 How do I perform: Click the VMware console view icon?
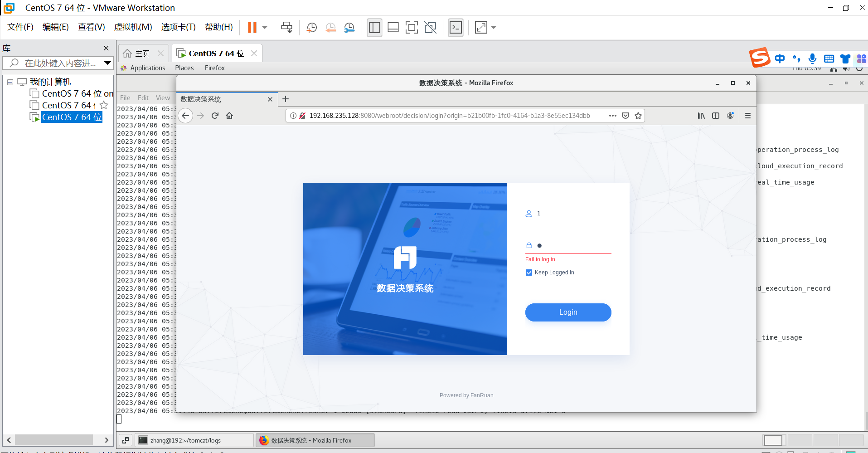pyautogui.click(x=456, y=28)
